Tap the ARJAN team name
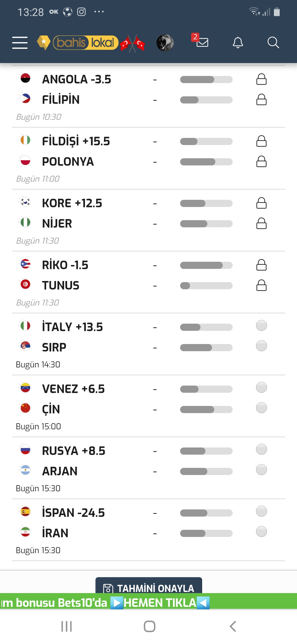 [60, 471]
